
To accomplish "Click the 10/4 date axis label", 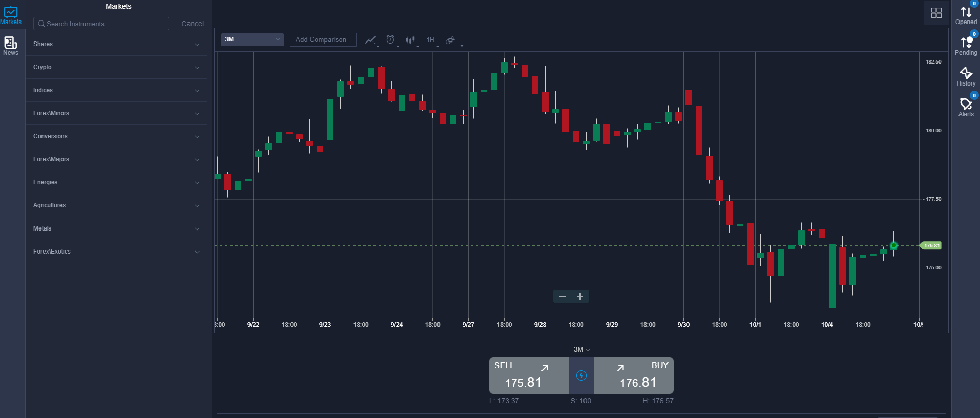I will point(827,325).
